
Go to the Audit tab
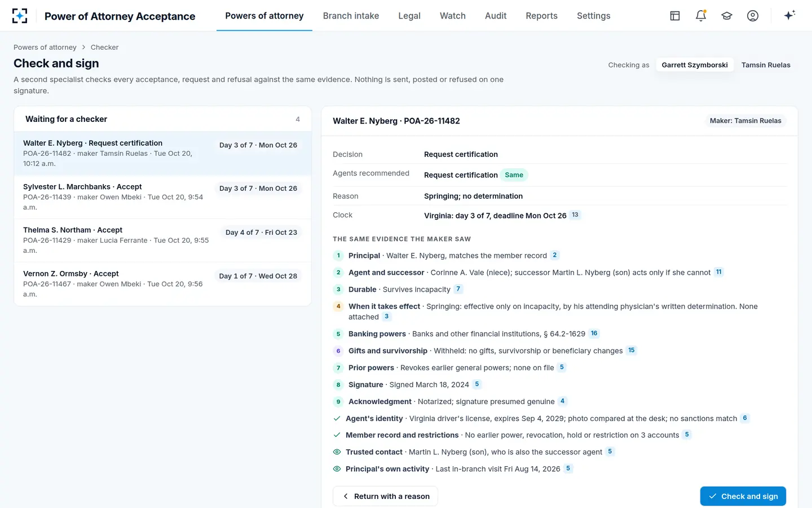(x=496, y=16)
